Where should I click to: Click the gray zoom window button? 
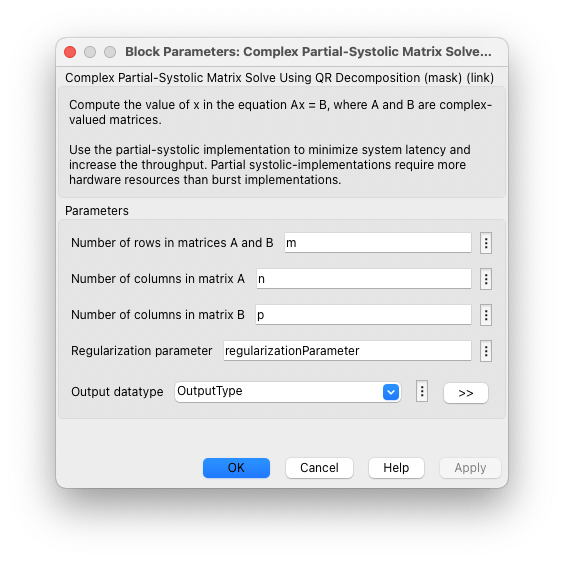coord(110,52)
